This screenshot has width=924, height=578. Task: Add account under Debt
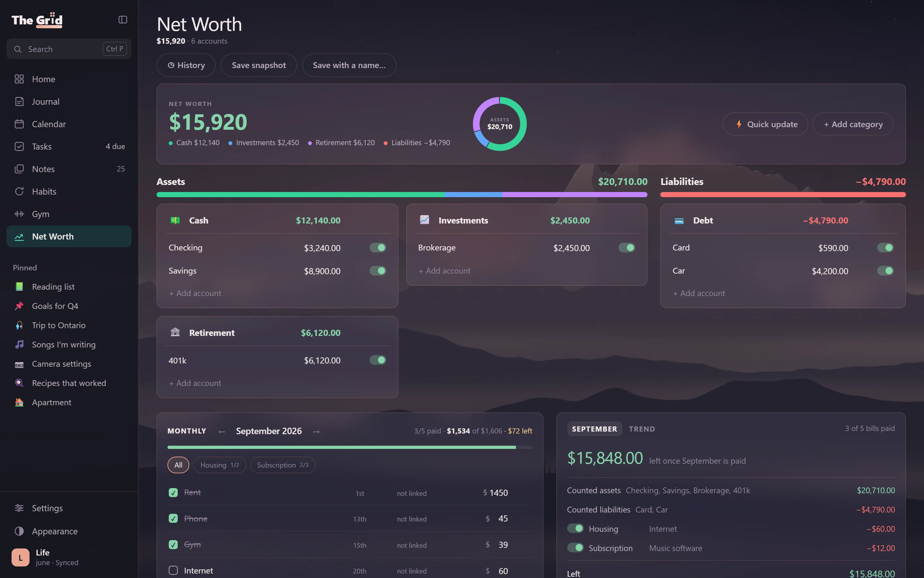699,293
